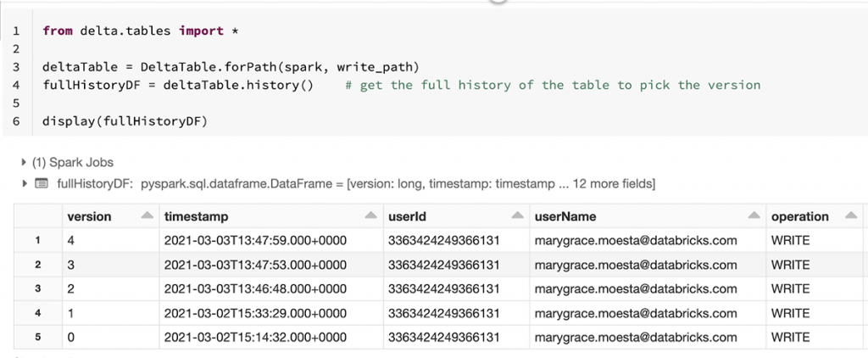
Task: Click the table icon beside fullHistoryDF
Action: [41, 183]
